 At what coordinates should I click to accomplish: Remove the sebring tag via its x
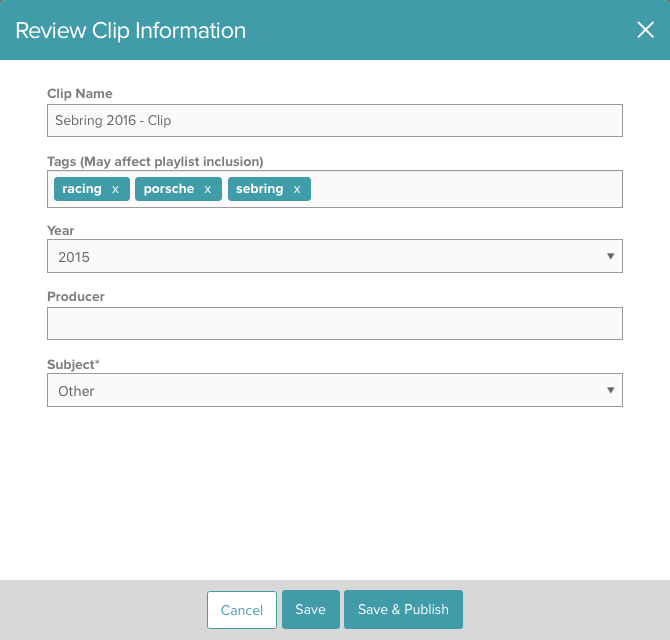(x=297, y=189)
